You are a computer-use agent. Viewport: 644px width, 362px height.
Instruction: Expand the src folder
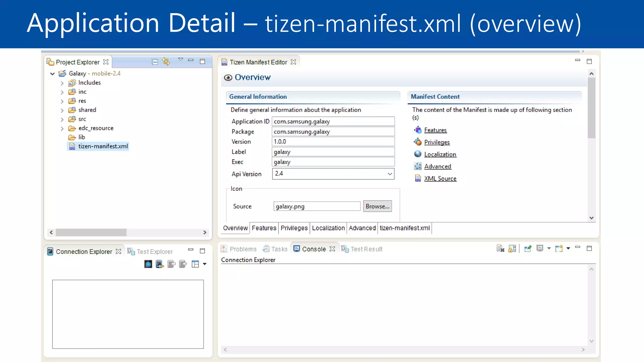pyautogui.click(x=62, y=120)
